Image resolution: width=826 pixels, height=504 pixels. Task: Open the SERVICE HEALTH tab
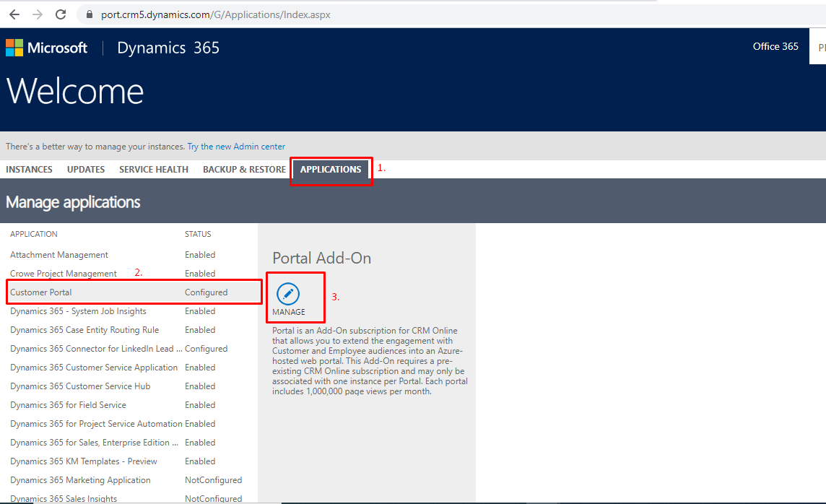(154, 169)
